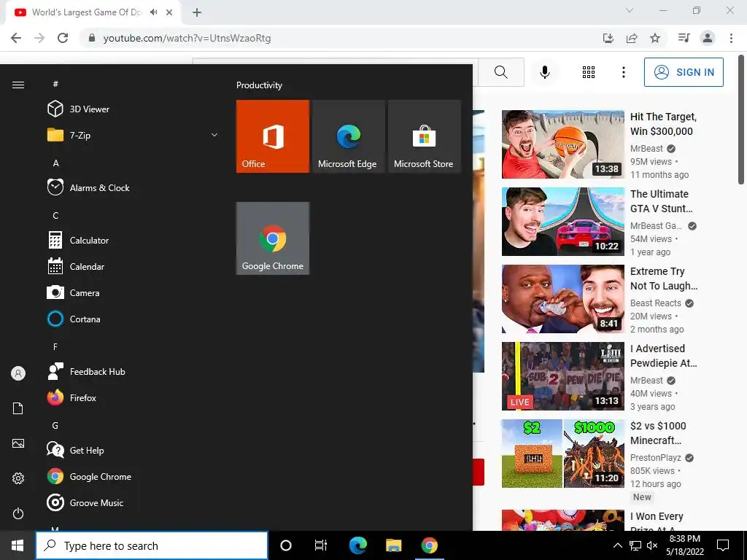Click the letter 'F' group header
Image resolution: width=747 pixels, height=560 pixels.
pos(55,346)
